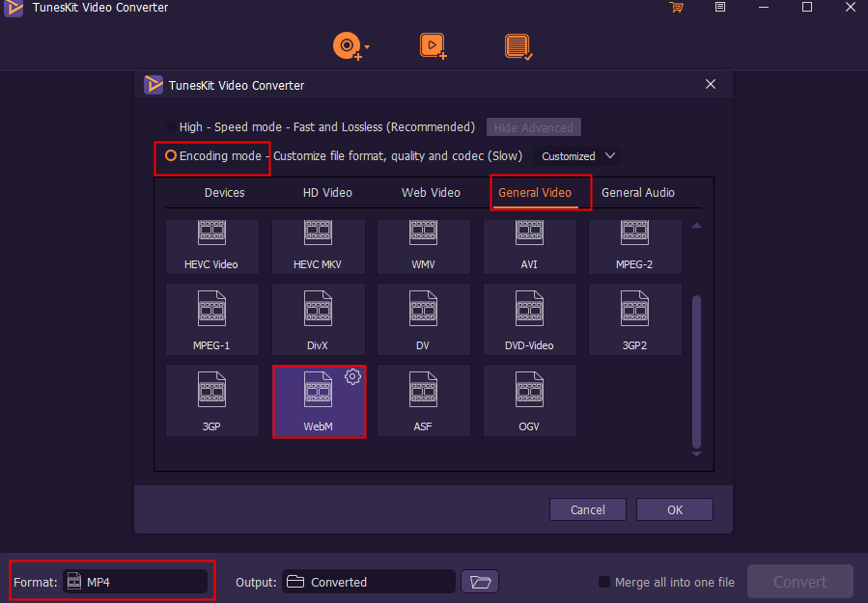
Task: Enable High-Speed mode radio button
Action: (x=171, y=126)
